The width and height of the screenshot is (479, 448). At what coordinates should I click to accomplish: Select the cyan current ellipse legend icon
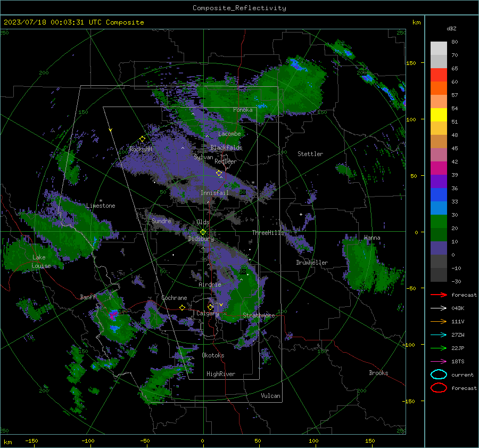(x=439, y=374)
